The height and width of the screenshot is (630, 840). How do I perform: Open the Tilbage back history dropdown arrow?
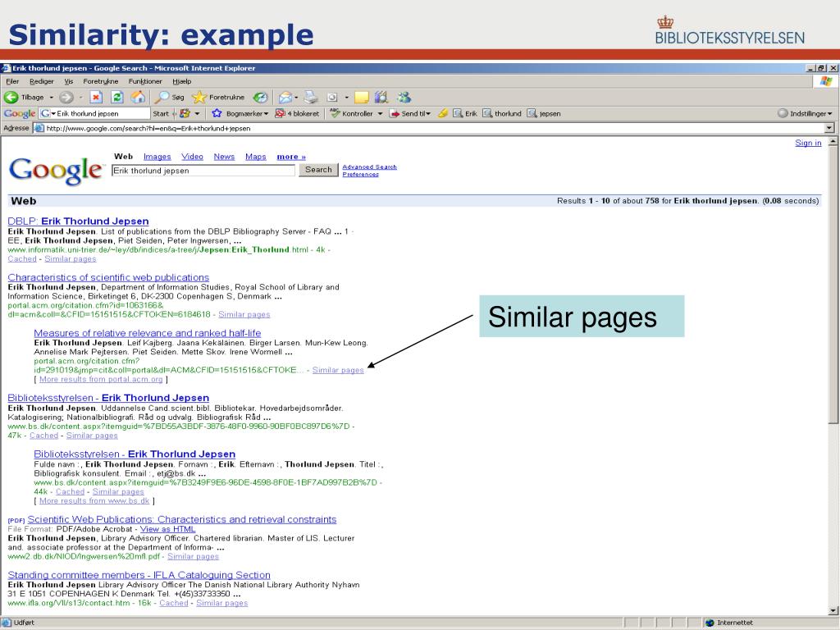pos(52,98)
